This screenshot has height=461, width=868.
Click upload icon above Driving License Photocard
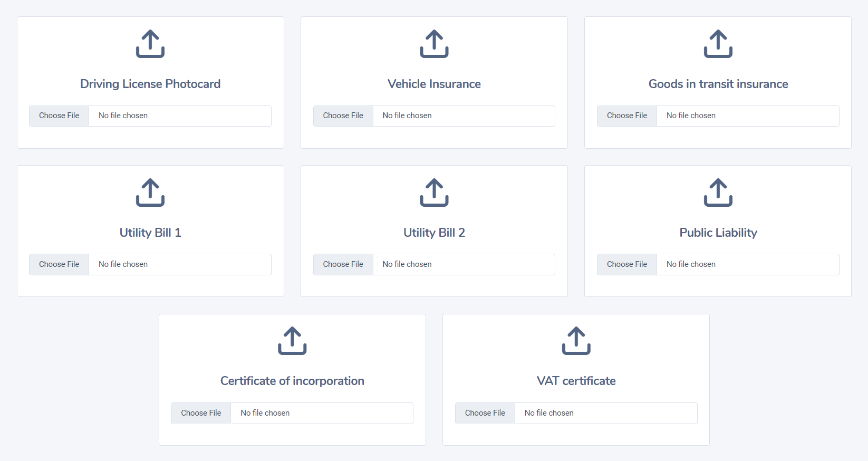pos(150,44)
